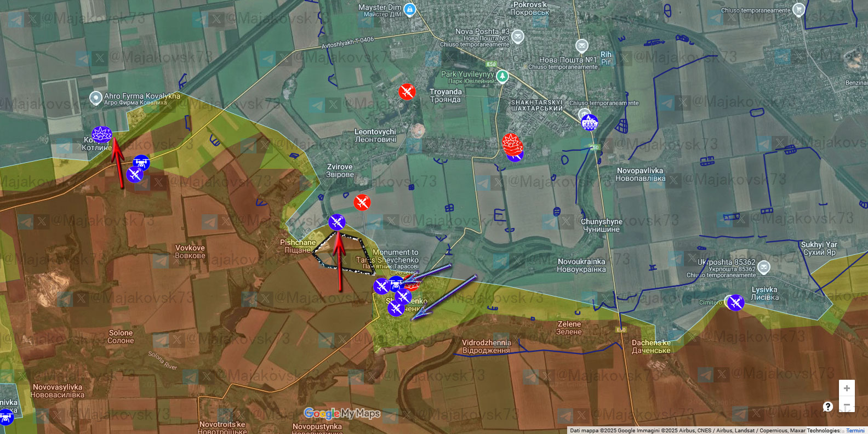The width and height of the screenshot is (868, 434).
Task: Select the Lysivka village label
Action: click(764, 293)
